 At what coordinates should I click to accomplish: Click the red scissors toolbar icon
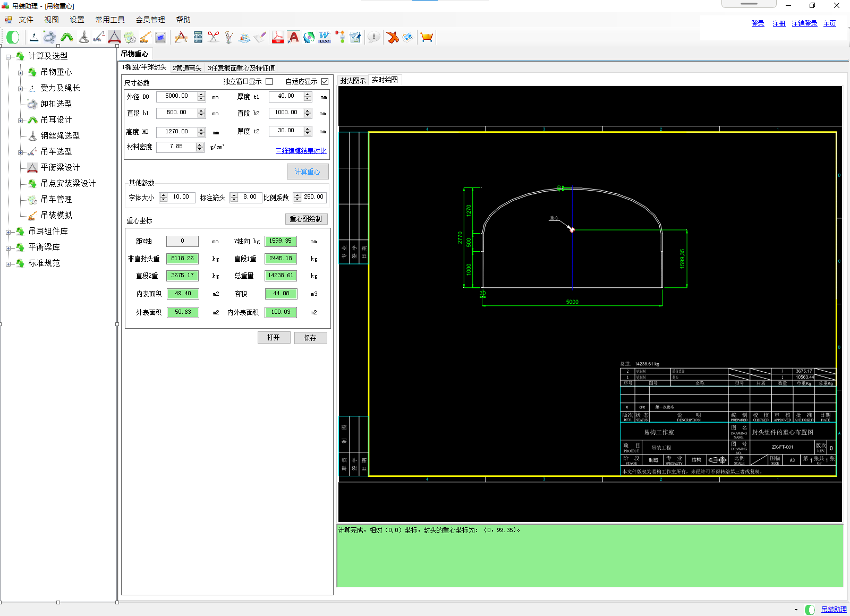pyautogui.click(x=214, y=37)
